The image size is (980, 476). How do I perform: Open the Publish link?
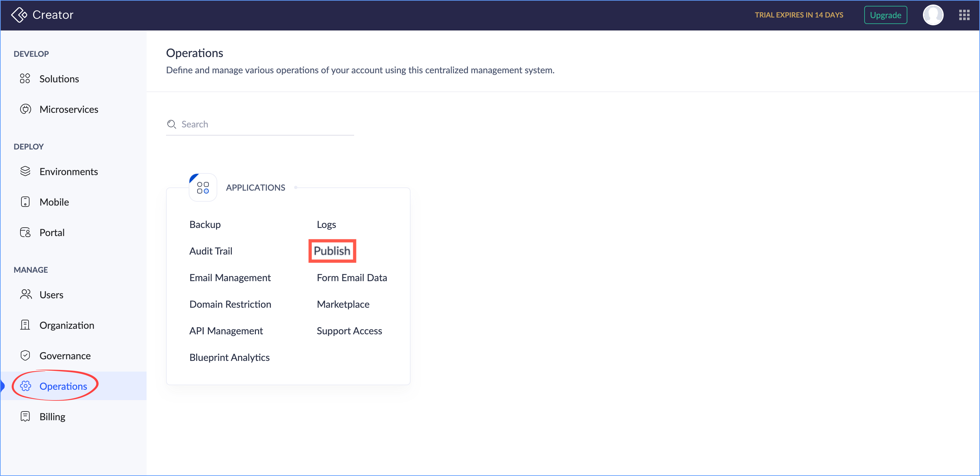(332, 251)
